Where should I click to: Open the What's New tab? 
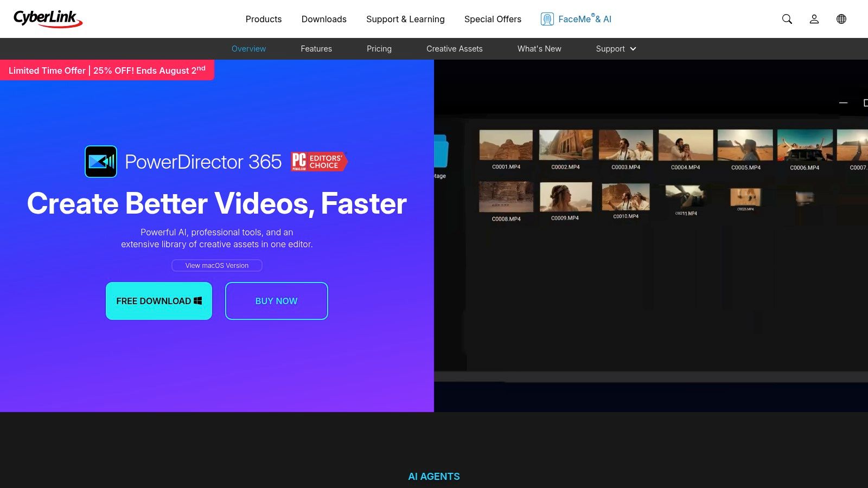(x=539, y=49)
